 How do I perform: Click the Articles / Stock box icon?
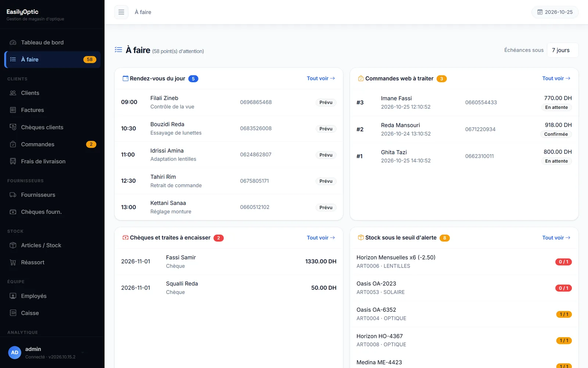coord(13,245)
